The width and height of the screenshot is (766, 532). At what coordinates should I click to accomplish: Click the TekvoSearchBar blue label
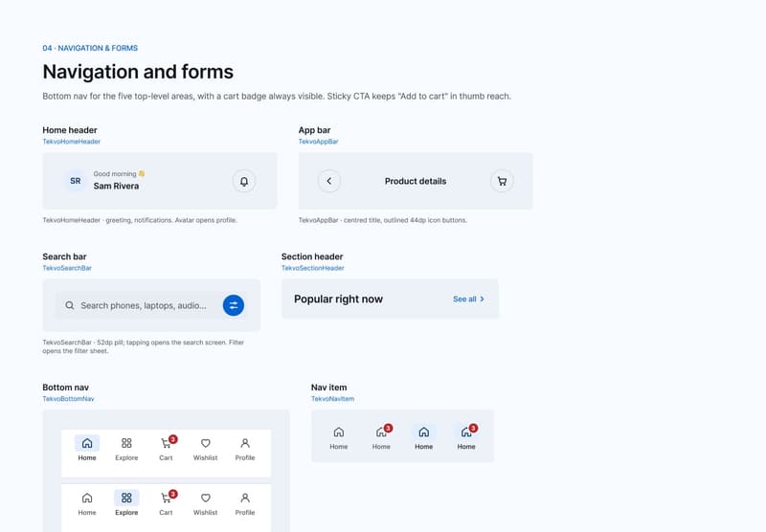tap(67, 268)
